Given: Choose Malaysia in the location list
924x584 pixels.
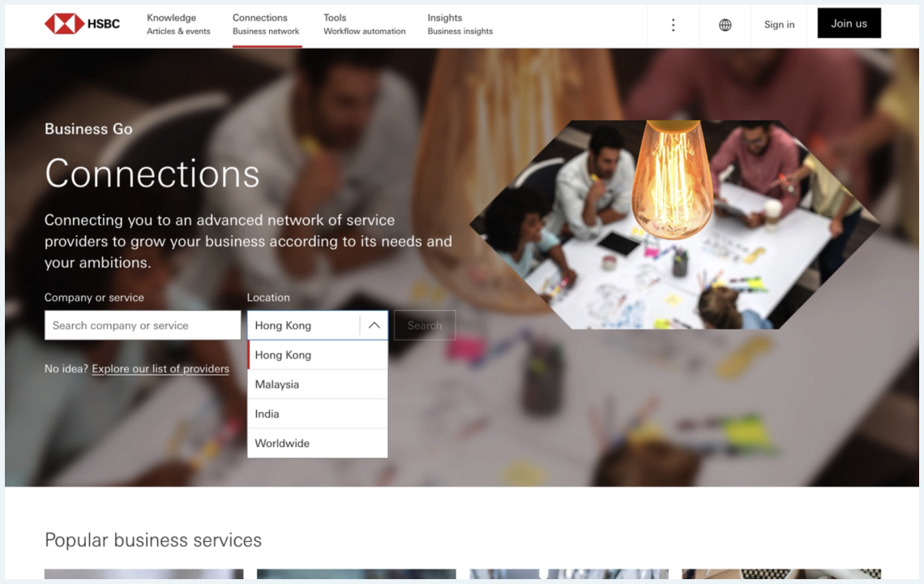Looking at the screenshot, I should tap(318, 384).
